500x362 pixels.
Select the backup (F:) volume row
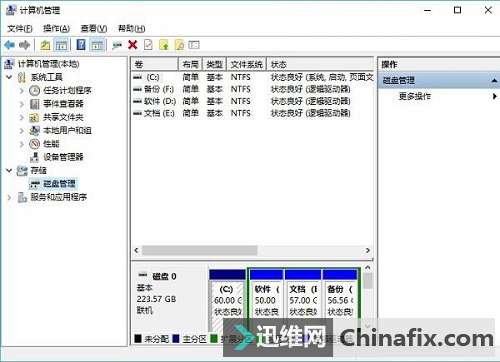pos(252,89)
